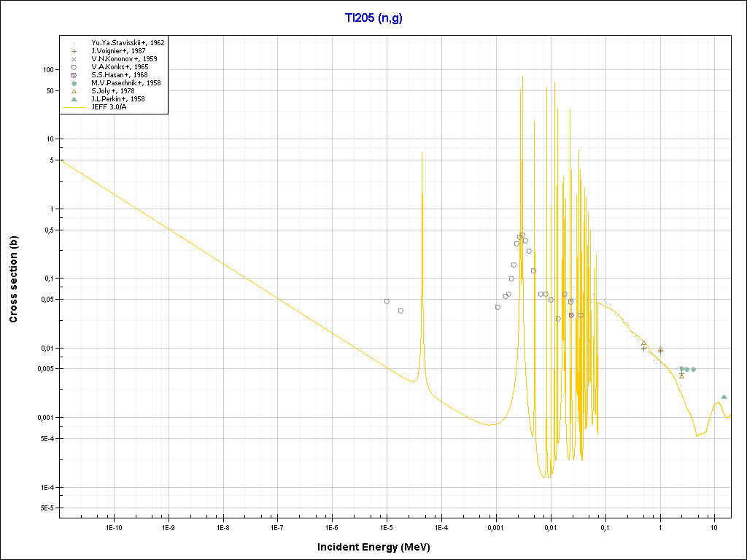
Task: Click the filled triangle marker for J.L.Perkin
Action: (x=74, y=99)
